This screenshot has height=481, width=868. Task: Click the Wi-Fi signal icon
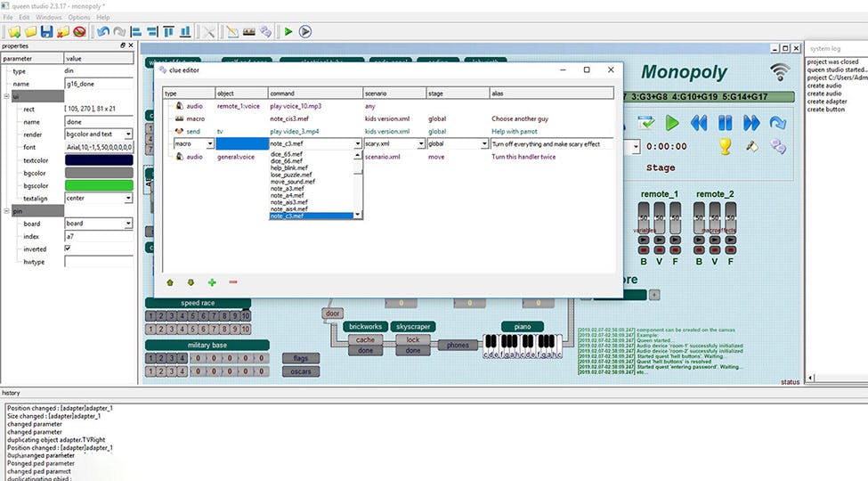[x=780, y=72]
